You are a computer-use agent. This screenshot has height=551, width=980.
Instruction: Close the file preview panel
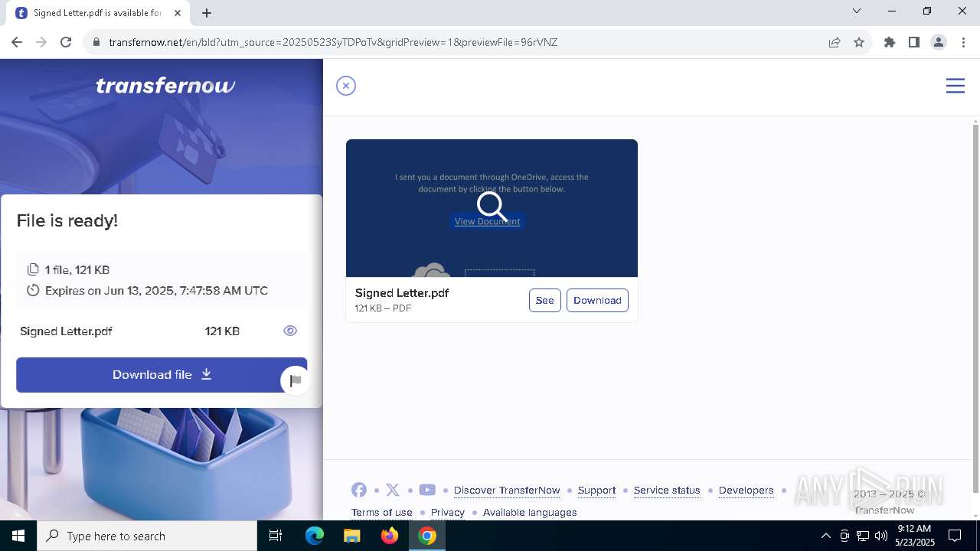pyautogui.click(x=346, y=86)
